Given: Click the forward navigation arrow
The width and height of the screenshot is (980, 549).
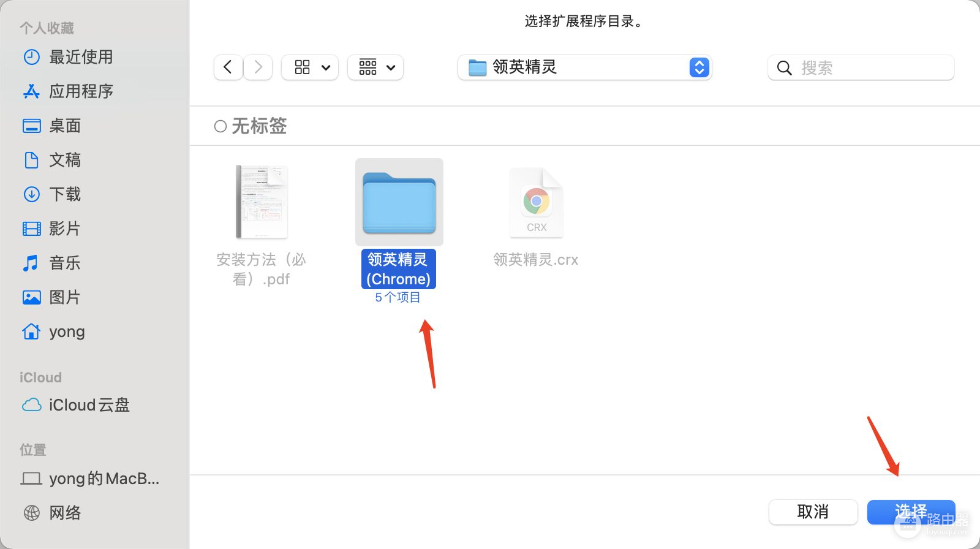Looking at the screenshot, I should pyautogui.click(x=258, y=67).
